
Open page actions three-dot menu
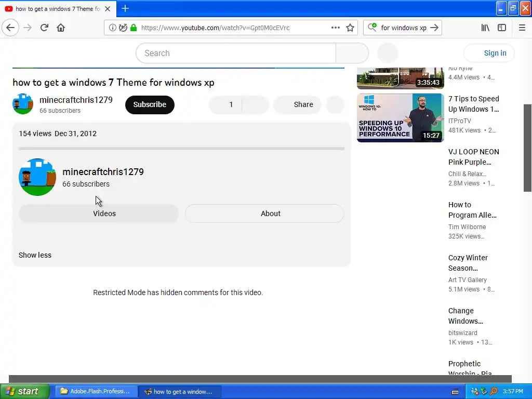click(x=335, y=28)
